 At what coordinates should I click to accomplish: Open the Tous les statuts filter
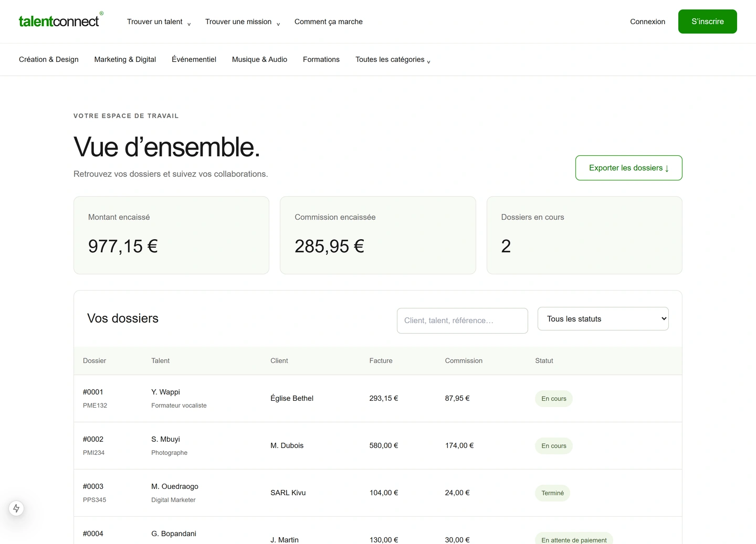coord(603,319)
